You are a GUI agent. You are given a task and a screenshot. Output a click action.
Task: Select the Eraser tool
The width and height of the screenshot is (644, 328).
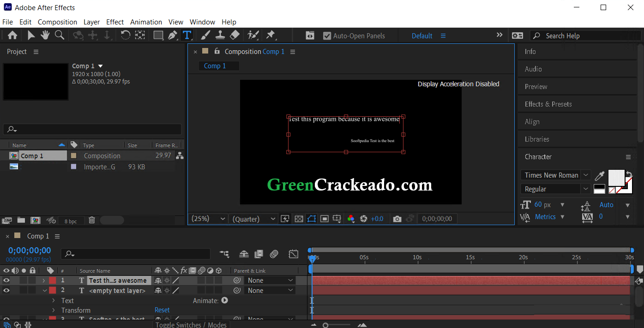pos(235,35)
